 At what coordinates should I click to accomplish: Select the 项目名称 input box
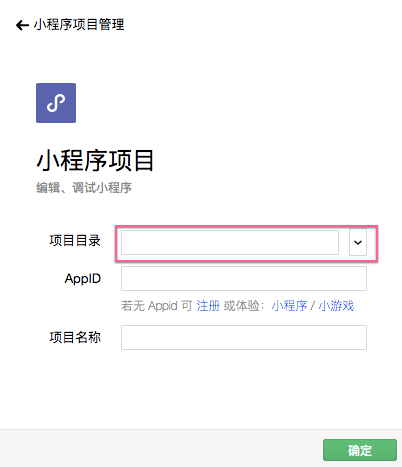click(244, 337)
